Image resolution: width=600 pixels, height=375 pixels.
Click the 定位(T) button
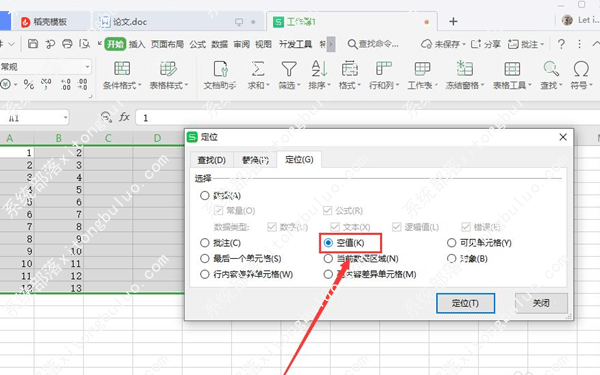click(x=465, y=303)
